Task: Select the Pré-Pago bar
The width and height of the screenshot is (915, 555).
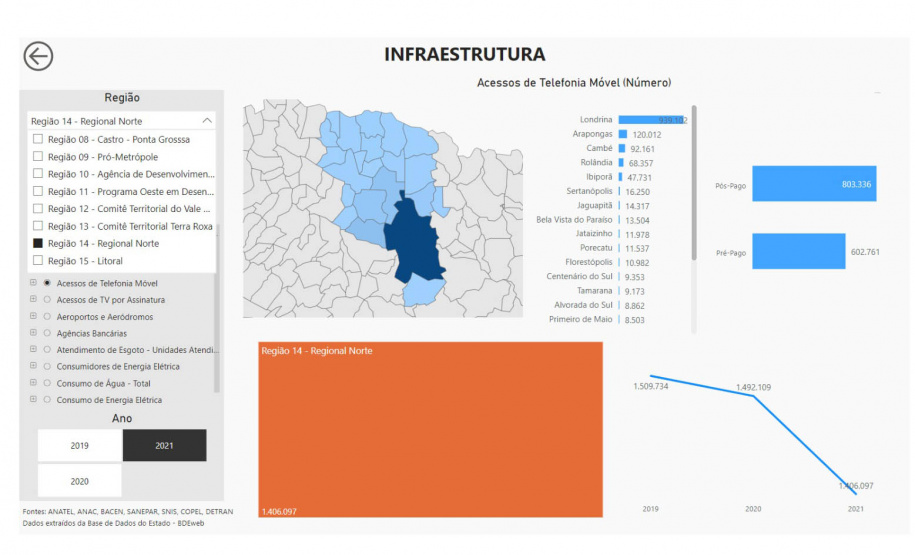Action: [798, 252]
